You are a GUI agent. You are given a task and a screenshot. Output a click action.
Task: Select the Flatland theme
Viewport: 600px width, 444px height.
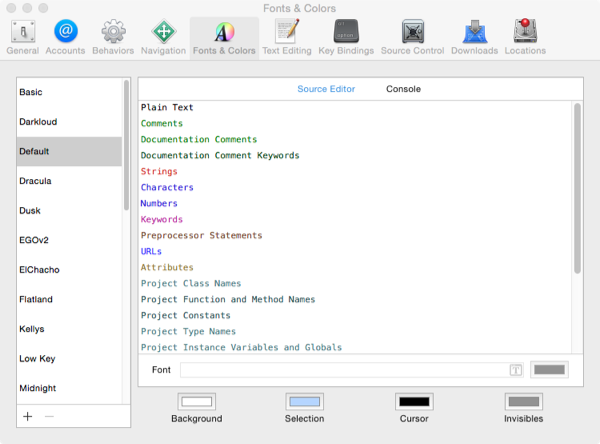pos(69,299)
